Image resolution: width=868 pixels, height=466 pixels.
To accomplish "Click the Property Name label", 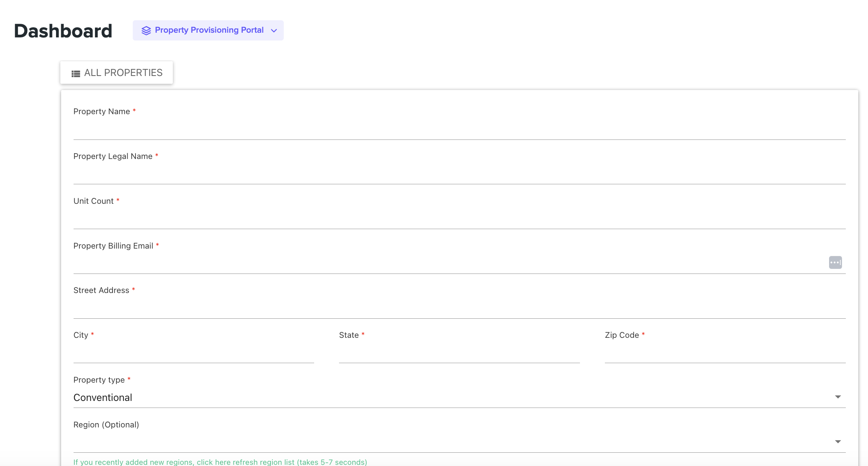I will pyautogui.click(x=102, y=111).
